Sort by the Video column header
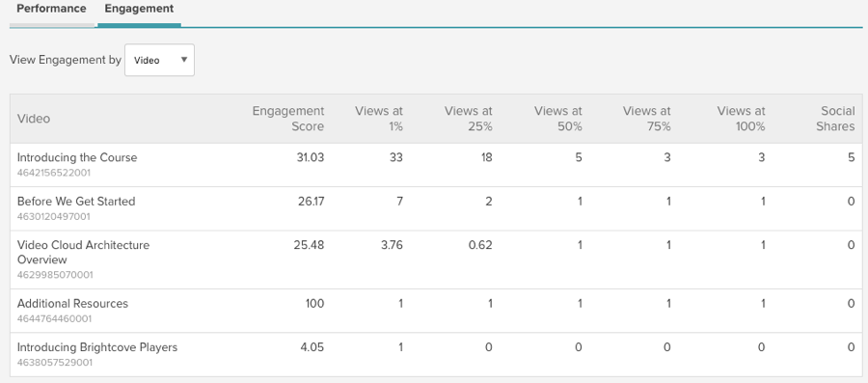 (x=34, y=119)
